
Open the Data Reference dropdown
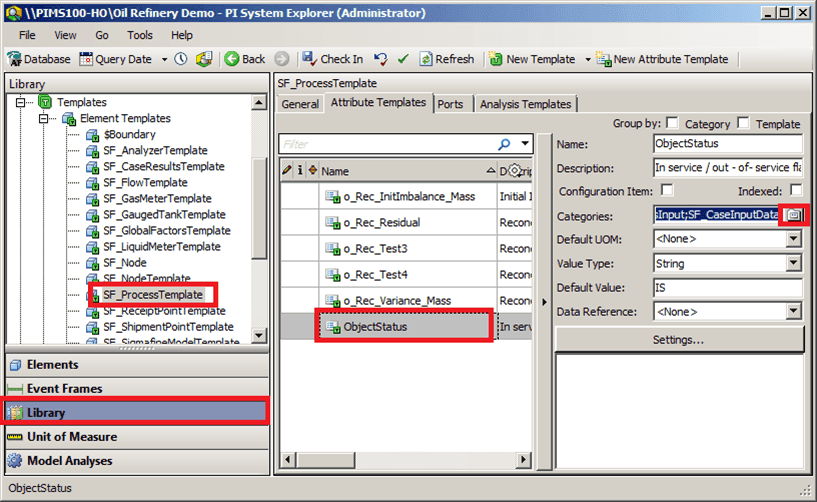[x=793, y=312]
